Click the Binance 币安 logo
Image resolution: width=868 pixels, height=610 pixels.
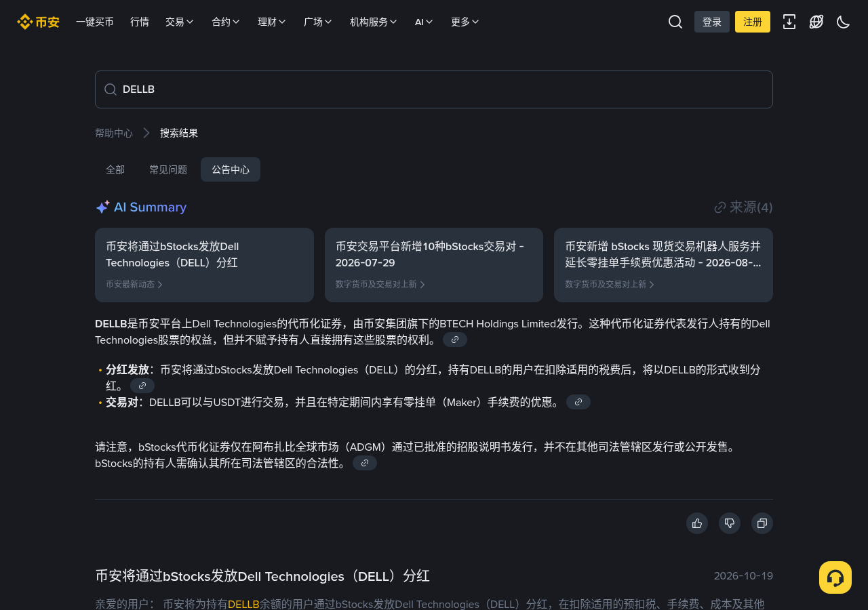coord(38,22)
